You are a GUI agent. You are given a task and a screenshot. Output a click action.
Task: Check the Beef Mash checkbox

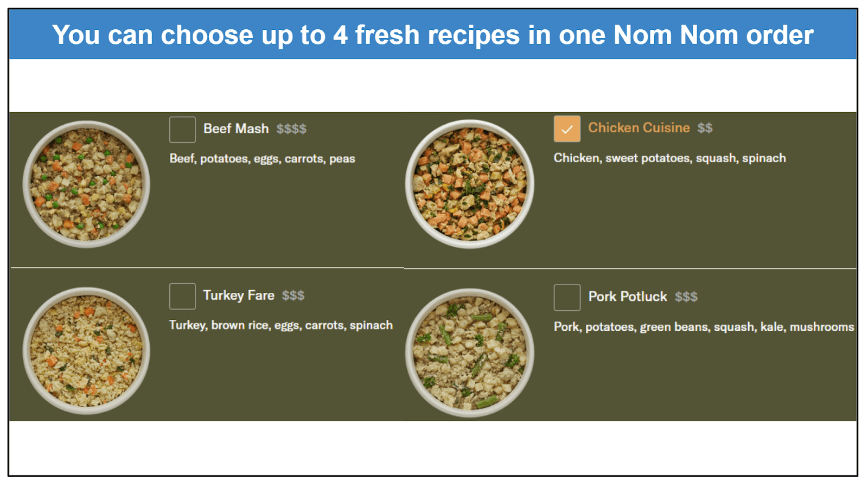pos(182,130)
